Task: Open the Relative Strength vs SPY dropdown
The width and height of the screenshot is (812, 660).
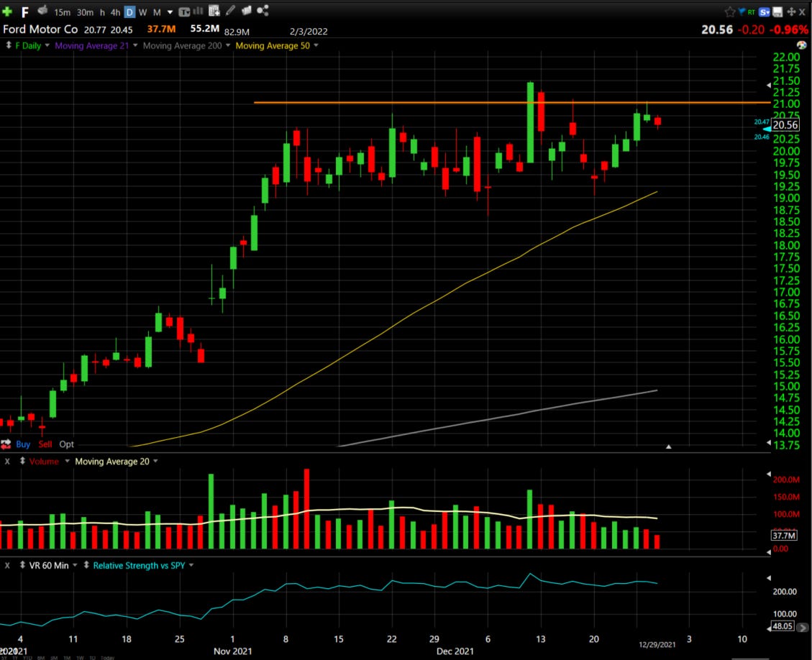Action: [191, 565]
